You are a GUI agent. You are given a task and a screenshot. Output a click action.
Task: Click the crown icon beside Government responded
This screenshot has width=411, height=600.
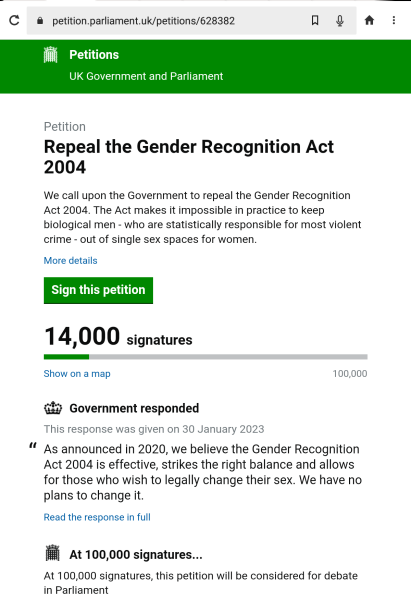pos(53,408)
